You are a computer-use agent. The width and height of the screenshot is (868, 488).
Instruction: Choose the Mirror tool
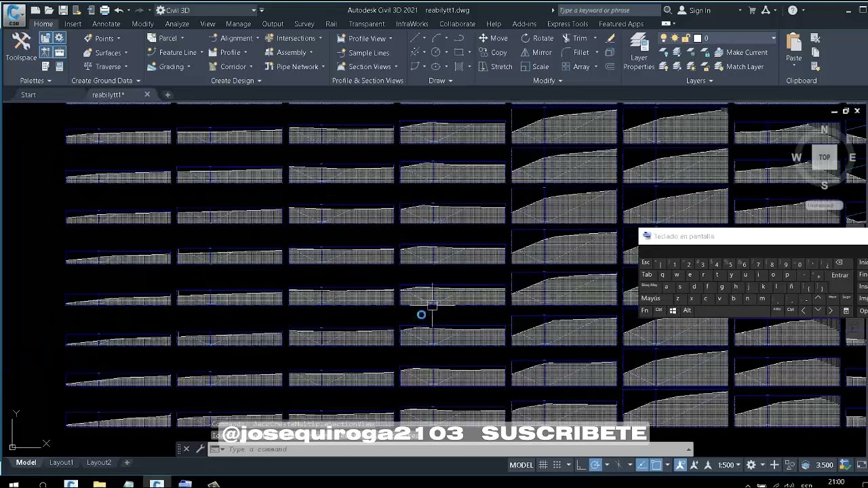(x=536, y=52)
